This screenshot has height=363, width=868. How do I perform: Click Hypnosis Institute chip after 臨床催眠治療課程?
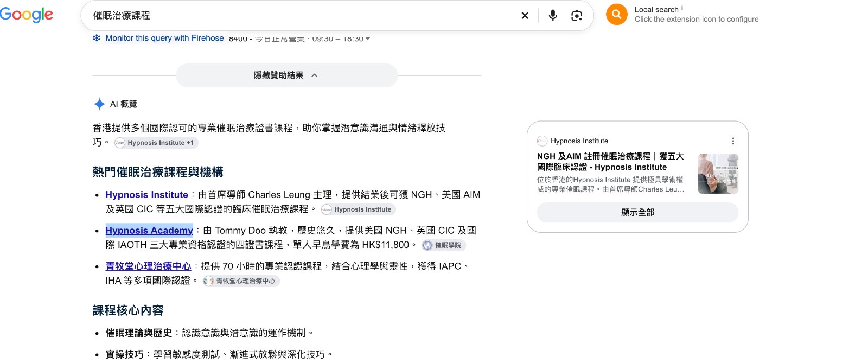[x=358, y=209]
